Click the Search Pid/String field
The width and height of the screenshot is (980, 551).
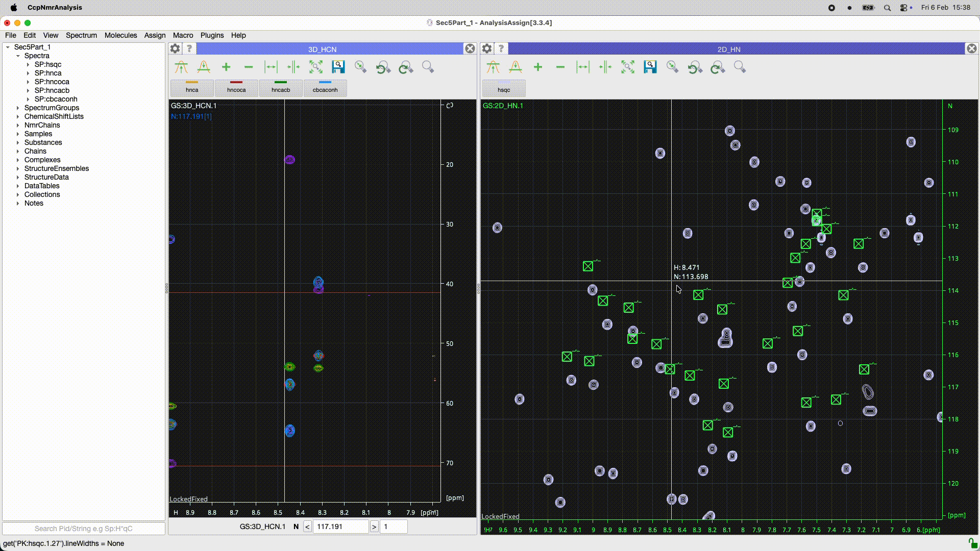pyautogui.click(x=84, y=529)
